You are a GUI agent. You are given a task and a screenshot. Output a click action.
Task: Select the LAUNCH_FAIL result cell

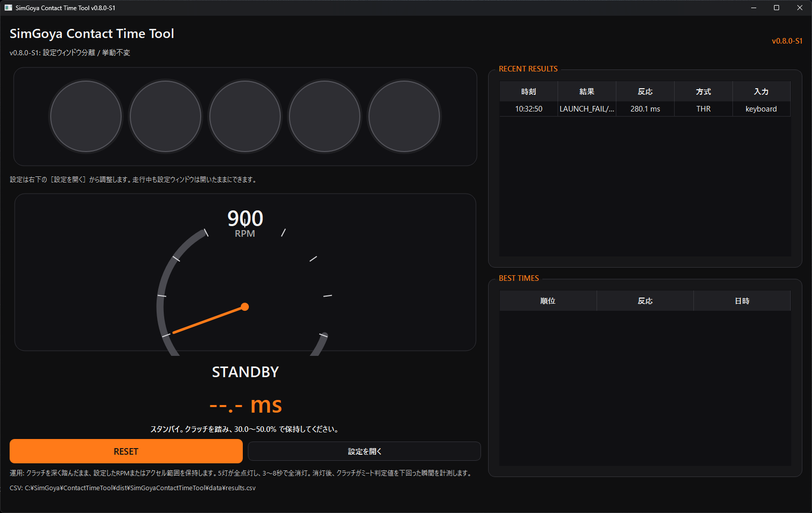click(587, 109)
